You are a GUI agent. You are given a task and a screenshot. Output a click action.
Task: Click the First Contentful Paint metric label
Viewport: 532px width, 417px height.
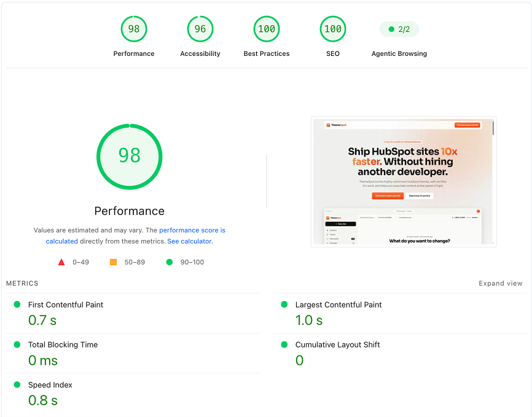(66, 305)
